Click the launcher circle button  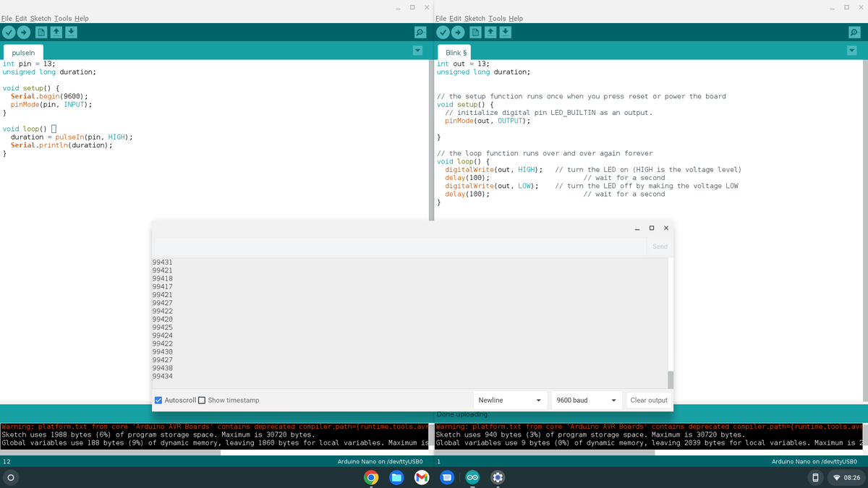10,477
